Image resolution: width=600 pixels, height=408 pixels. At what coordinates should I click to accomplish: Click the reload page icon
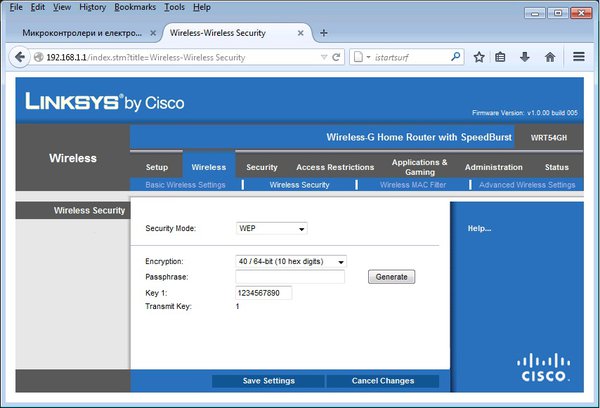tap(336, 57)
